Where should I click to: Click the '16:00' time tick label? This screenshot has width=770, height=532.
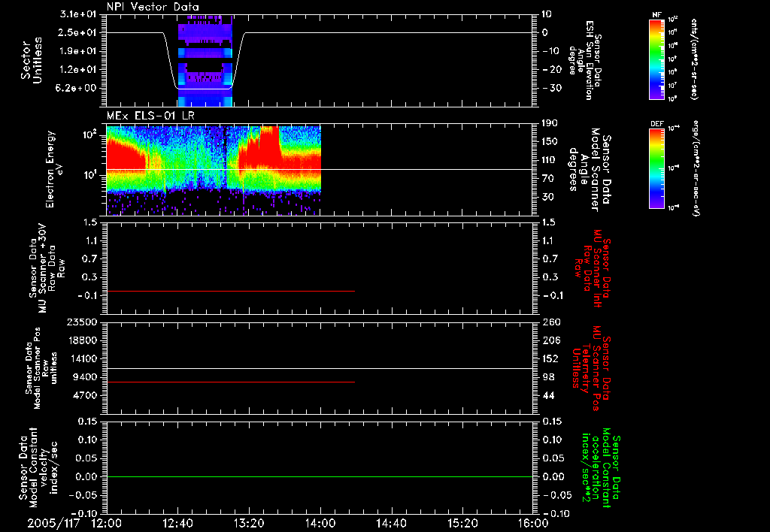pyautogui.click(x=533, y=523)
